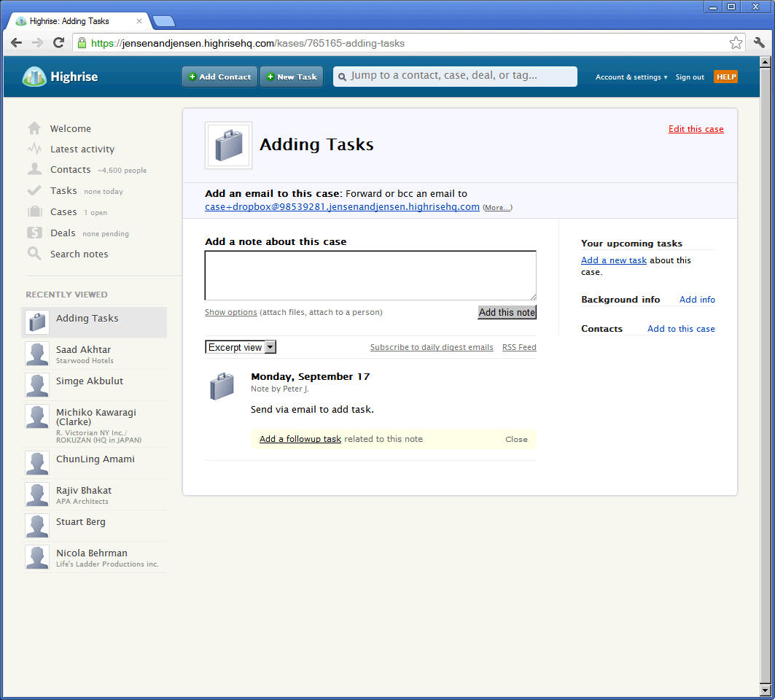Viewport: 775px width, 700px height.
Task: Click the New Task button
Action: (292, 77)
